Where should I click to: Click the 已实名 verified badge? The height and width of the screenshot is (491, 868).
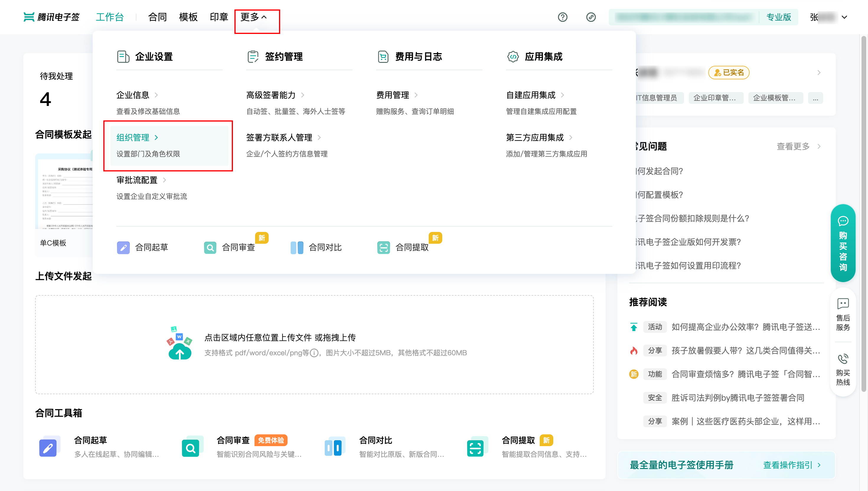[728, 73]
